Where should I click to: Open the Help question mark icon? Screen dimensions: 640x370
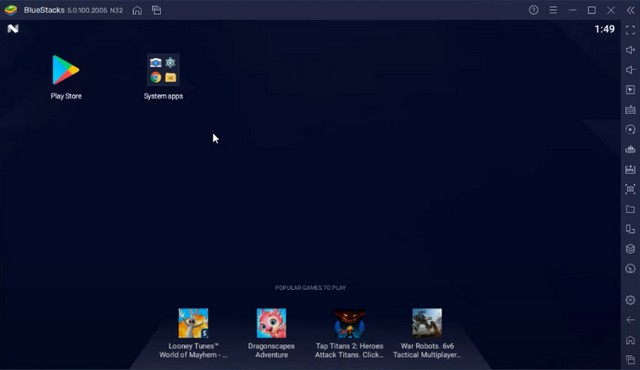pyautogui.click(x=533, y=10)
